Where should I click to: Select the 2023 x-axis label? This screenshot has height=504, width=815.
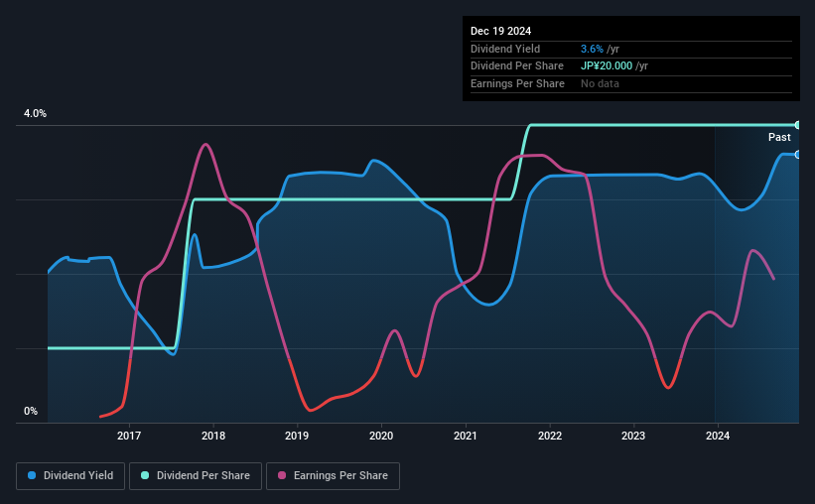click(633, 436)
